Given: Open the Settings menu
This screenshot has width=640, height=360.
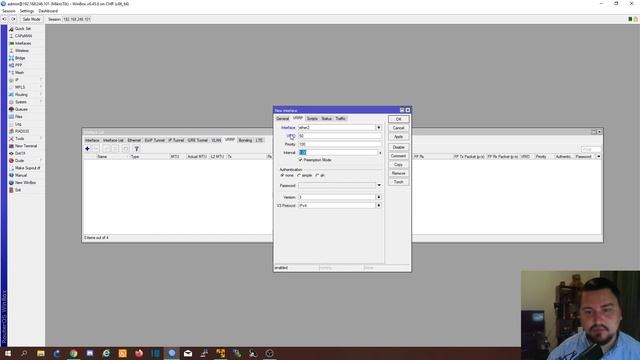Looking at the screenshot, I should click(27, 11).
